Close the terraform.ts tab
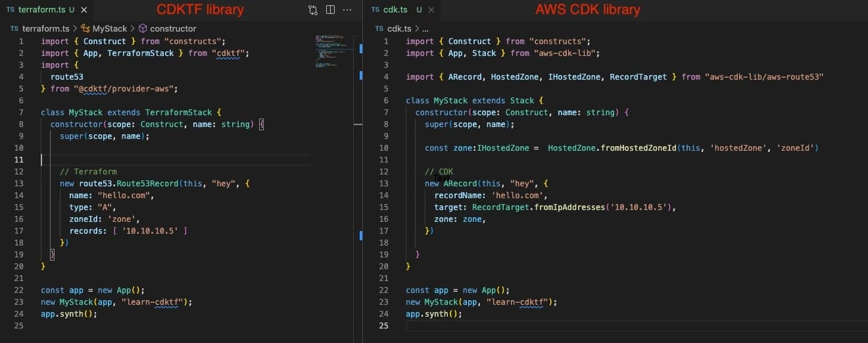Screen dimensions: 868x343 [84, 10]
